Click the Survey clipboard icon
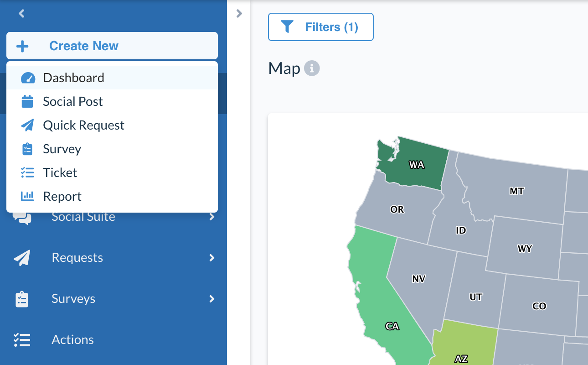 point(27,149)
